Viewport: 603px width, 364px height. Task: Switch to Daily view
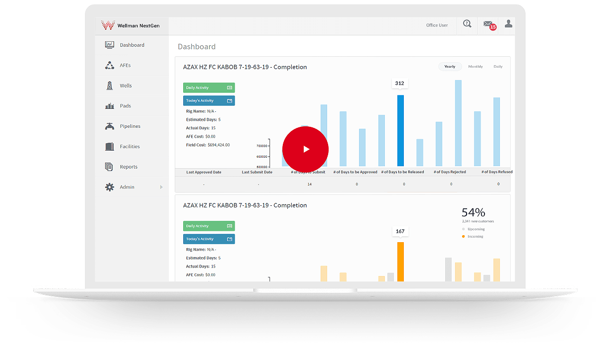point(498,66)
